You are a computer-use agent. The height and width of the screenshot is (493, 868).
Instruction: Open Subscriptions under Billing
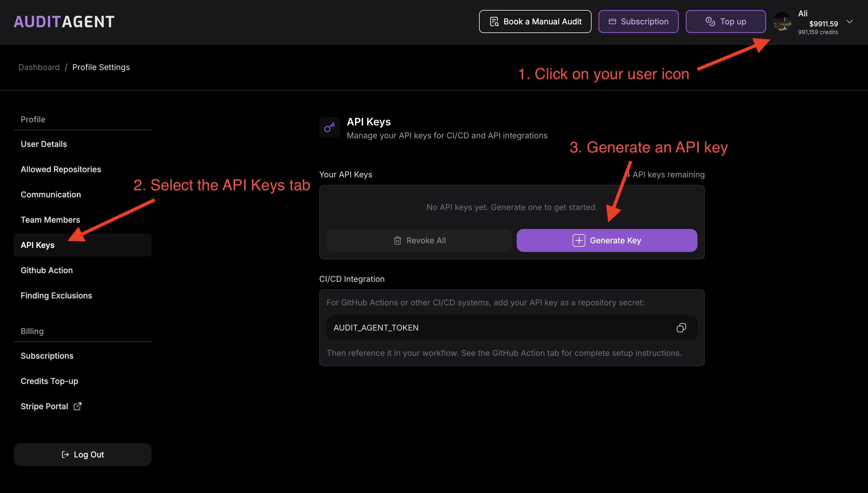47,356
